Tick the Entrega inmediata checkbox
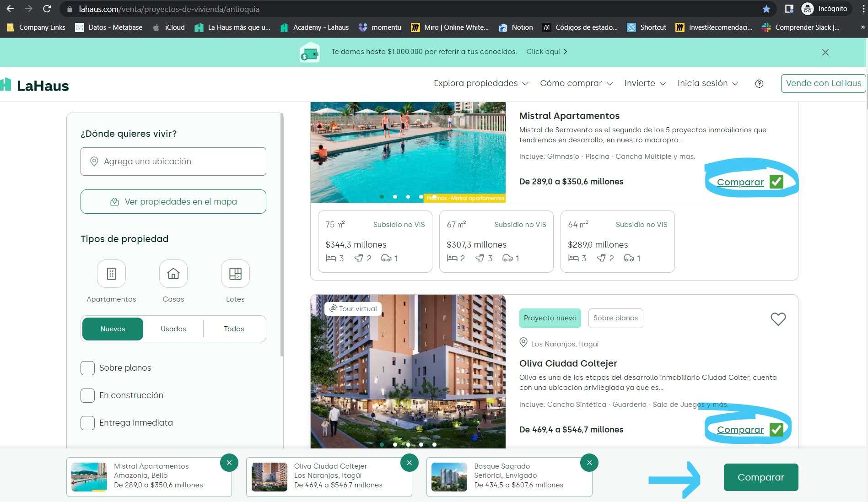This screenshot has height=502, width=868. tap(87, 423)
